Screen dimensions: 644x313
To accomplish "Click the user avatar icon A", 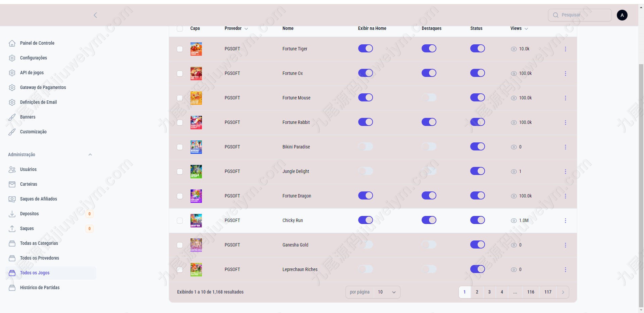I will 622,15.
